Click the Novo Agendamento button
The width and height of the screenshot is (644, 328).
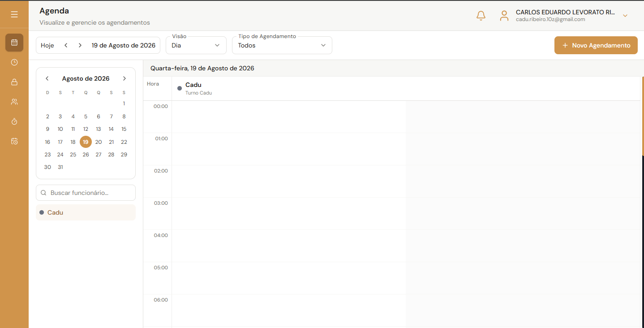[596, 45]
